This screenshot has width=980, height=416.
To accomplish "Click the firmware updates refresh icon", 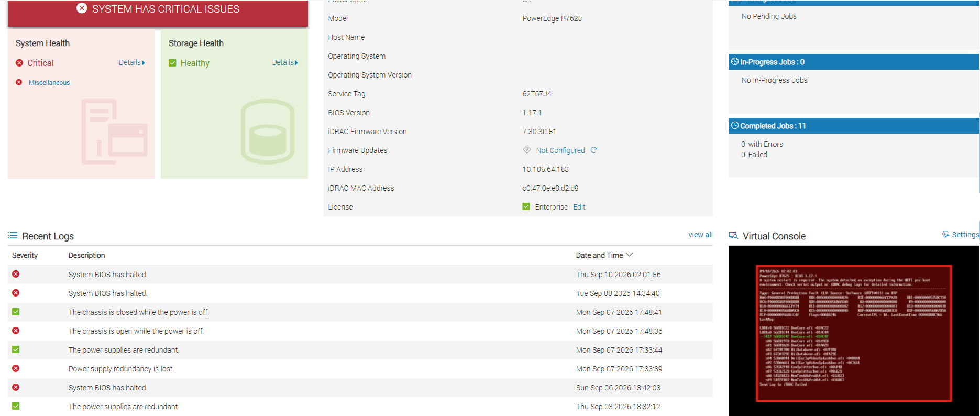I will 594,150.
